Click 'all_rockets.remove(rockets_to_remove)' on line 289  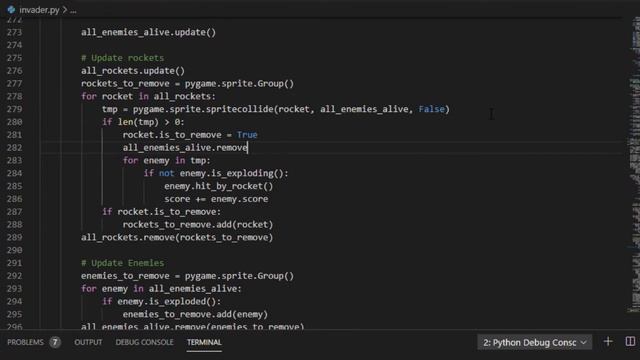tap(177, 238)
